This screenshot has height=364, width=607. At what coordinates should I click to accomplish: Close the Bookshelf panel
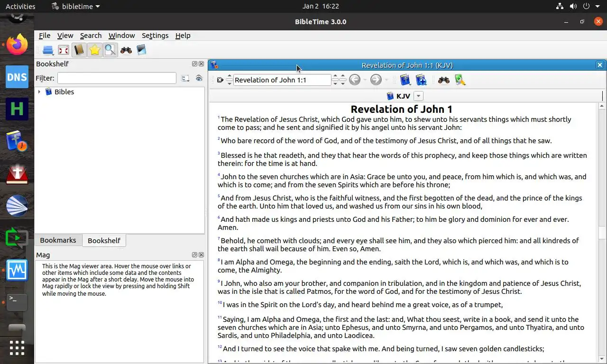tap(201, 64)
